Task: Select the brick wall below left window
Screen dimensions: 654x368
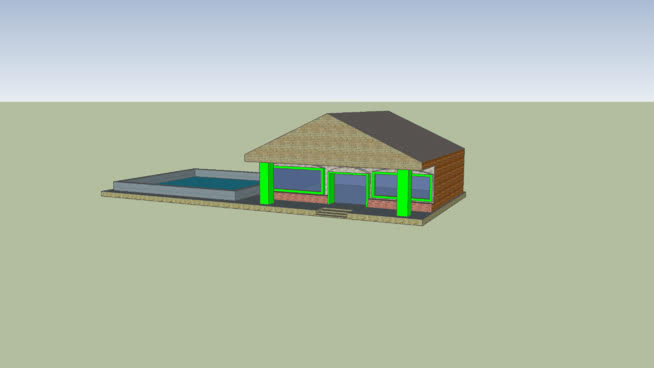Action: pyautogui.click(x=300, y=198)
